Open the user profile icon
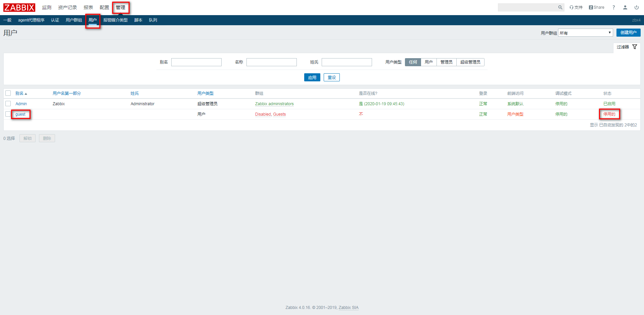 (625, 7)
